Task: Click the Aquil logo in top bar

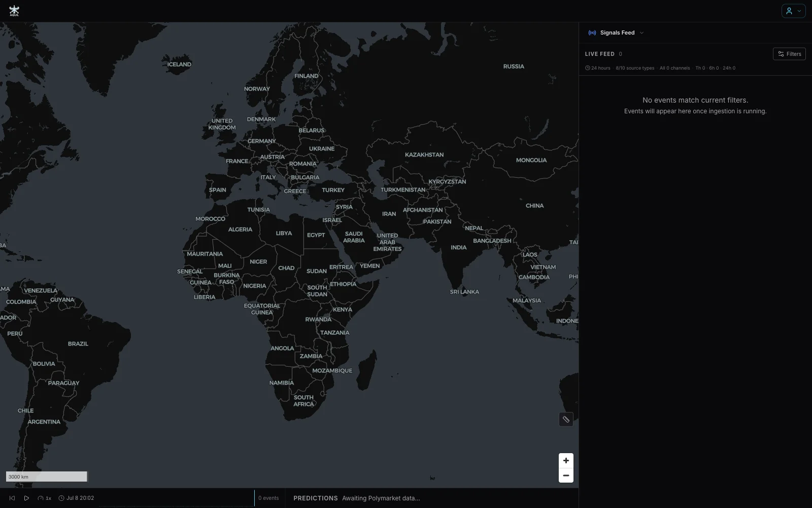Action: tap(14, 11)
